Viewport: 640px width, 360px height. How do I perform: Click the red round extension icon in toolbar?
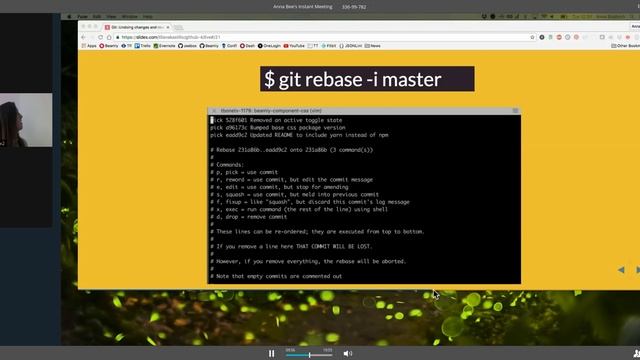coord(559,37)
